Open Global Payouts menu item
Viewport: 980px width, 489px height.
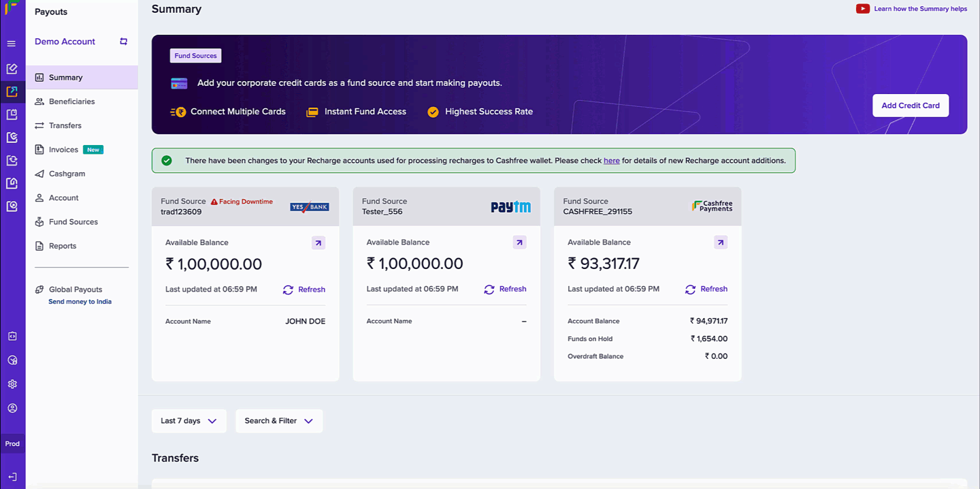point(76,289)
